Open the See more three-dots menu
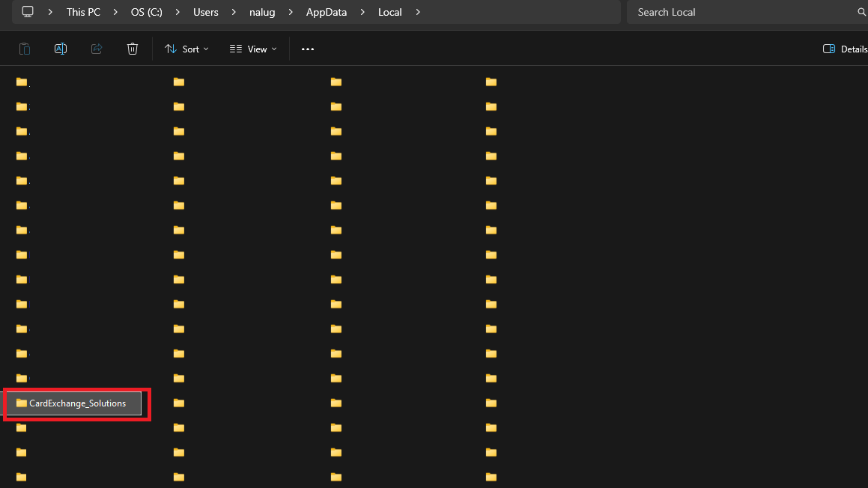This screenshot has width=868, height=488. [308, 49]
